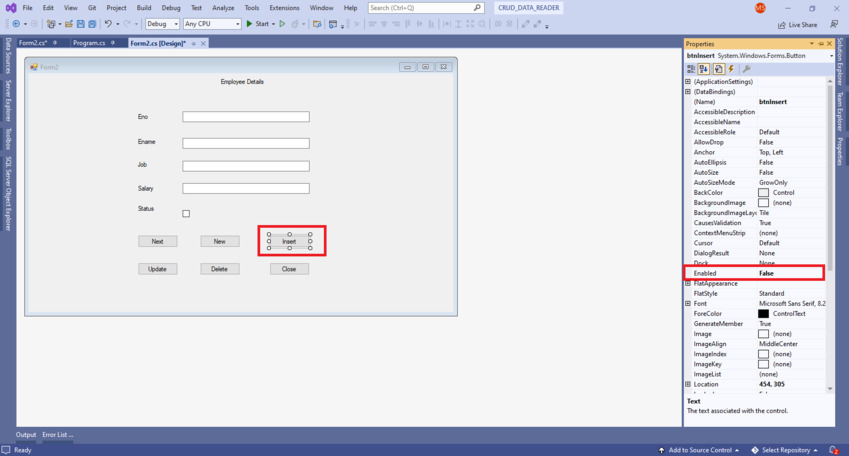Click the Close button on the form

tap(290, 269)
